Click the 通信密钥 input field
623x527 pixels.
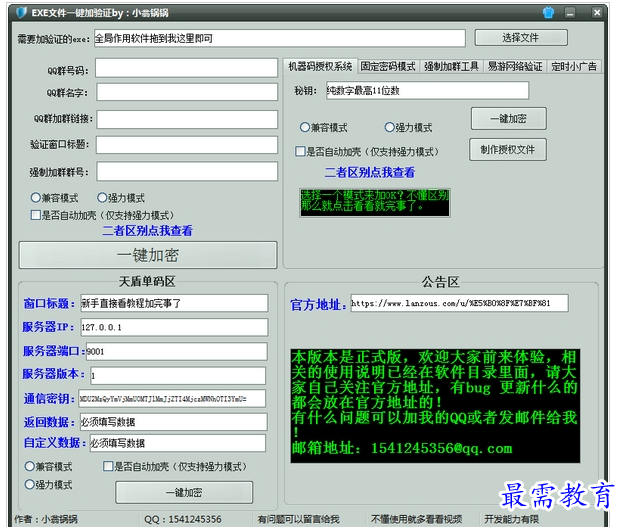172,399
